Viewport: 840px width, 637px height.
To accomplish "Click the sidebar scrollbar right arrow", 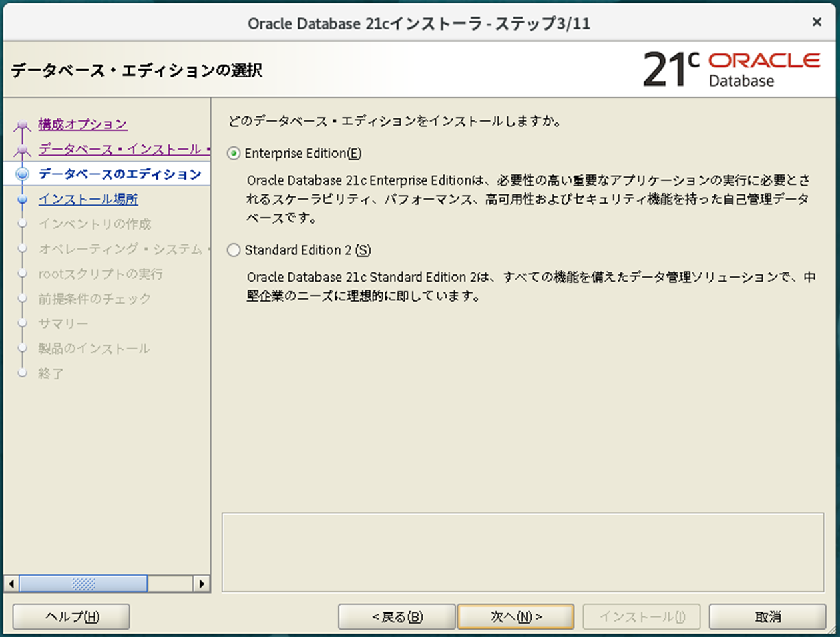I will pyautogui.click(x=202, y=584).
